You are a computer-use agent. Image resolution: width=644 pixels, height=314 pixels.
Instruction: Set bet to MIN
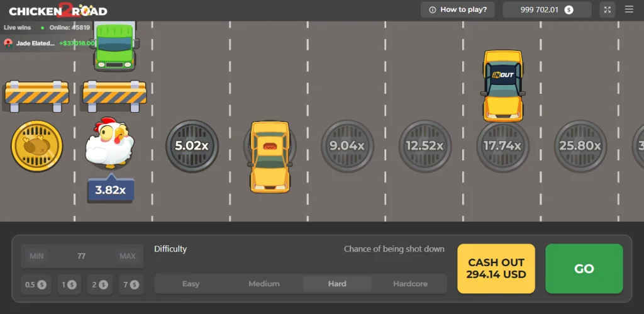point(36,256)
